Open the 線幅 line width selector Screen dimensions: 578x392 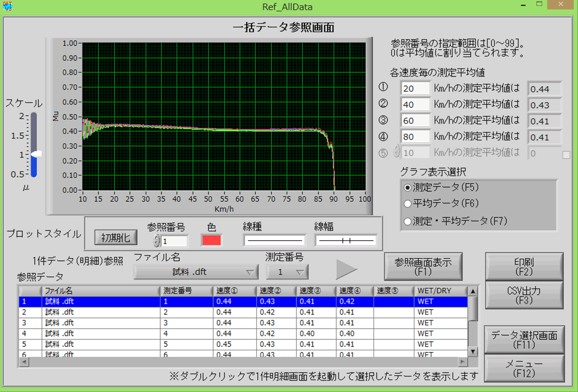pos(346,241)
